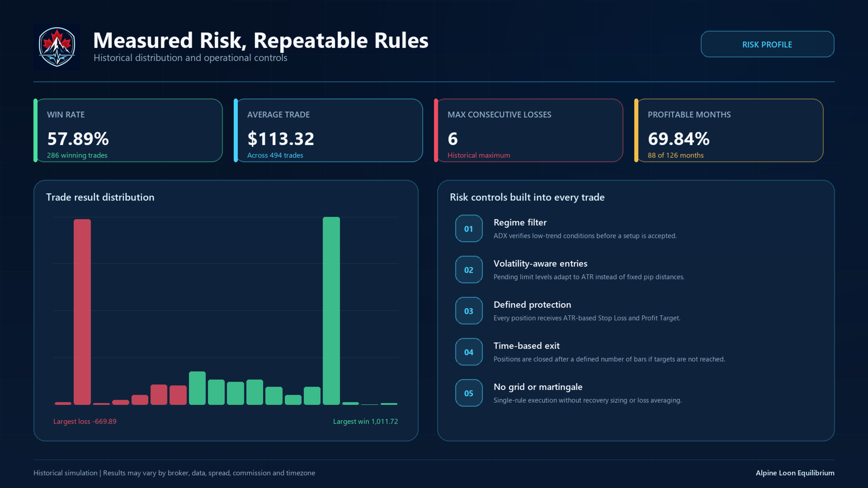Click the 'Volatility-aware entries' title

pos(541,263)
